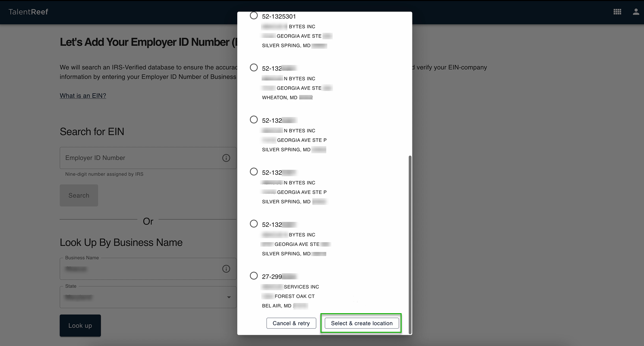Click the Forest Oak Ct address entry

(294, 296)
